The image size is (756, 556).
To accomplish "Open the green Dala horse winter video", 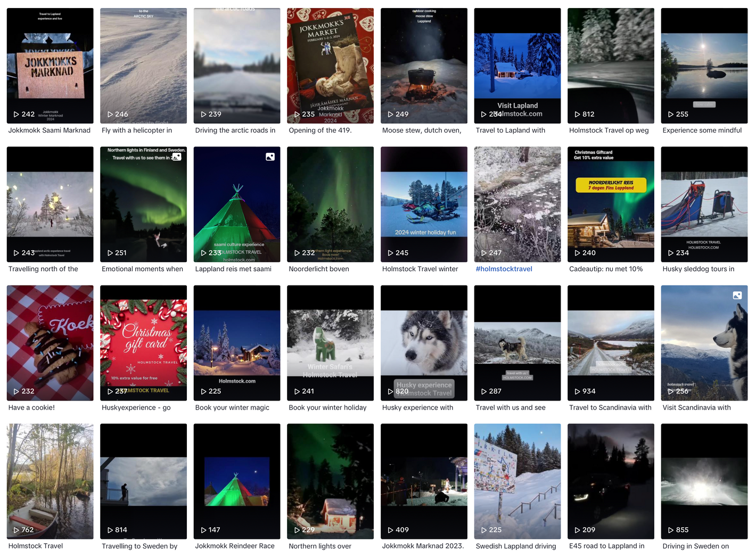I will (x=331, y=343).
